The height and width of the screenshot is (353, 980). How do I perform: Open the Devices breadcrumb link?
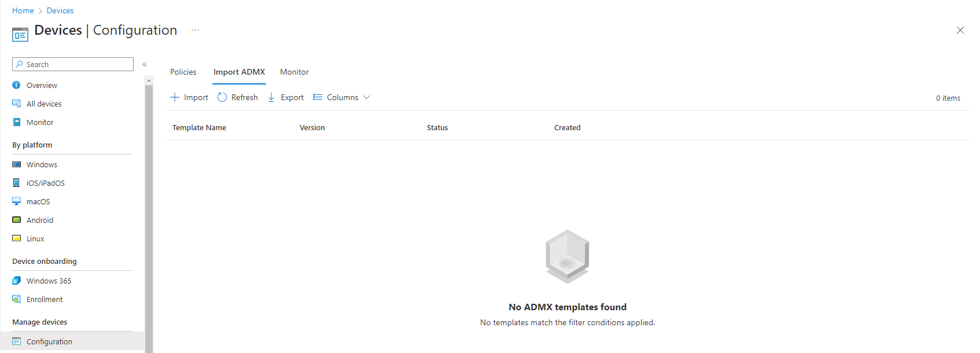(60, 10)
